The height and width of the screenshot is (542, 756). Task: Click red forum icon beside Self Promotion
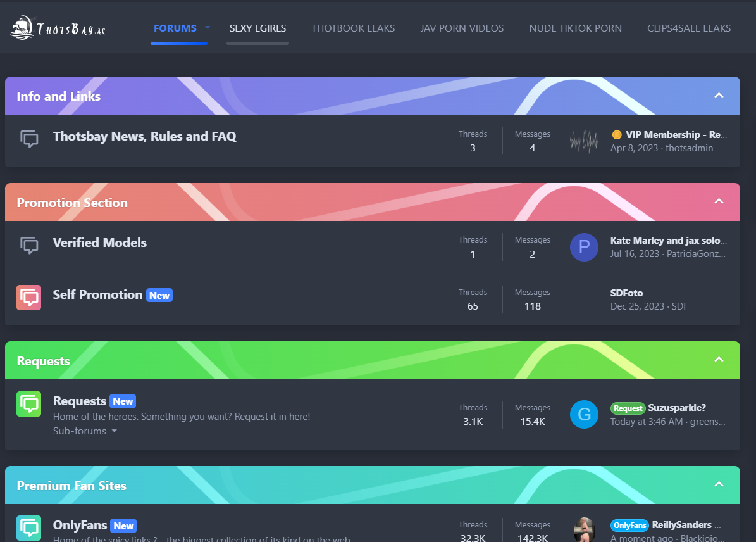[x=29, y=298]
